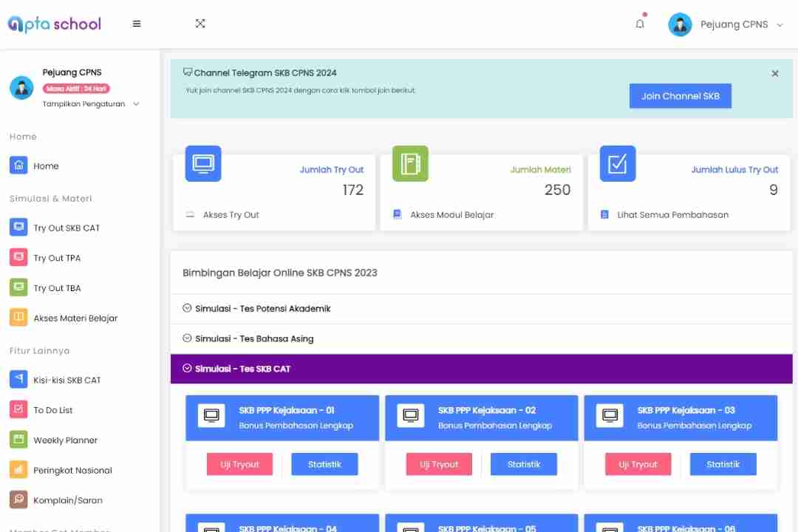Viewport: 798px width, 532px height.
Task: Open Kisi-kisi SKB CAT menu
Action: tap(67, 381)
